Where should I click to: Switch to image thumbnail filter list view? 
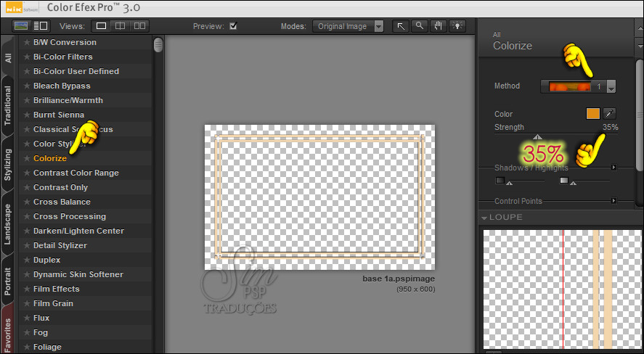pos(21,26)
